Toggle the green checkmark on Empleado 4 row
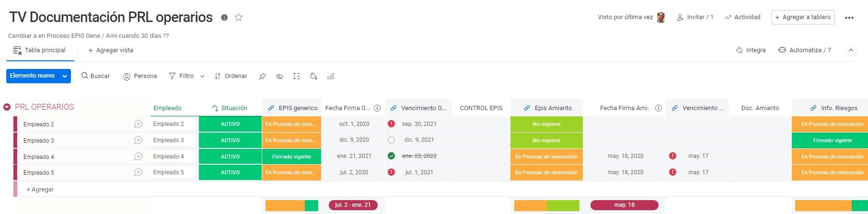868x214 pixels. click(x=392, y=156)
